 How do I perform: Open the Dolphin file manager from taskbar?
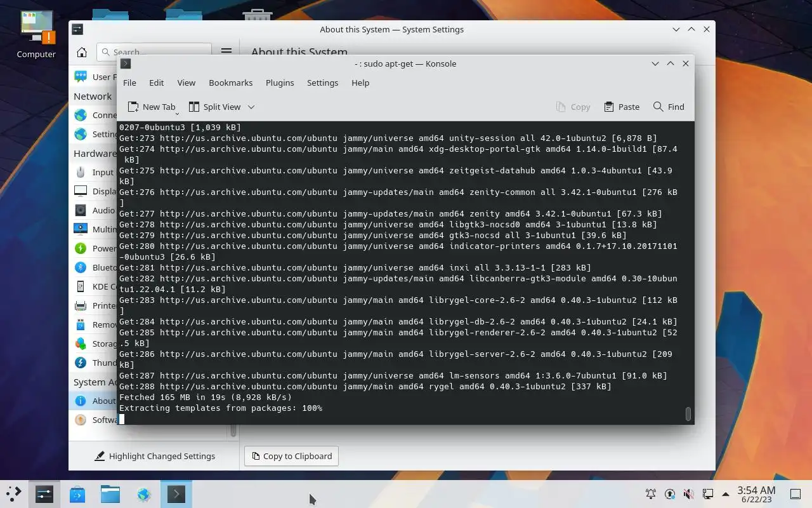[110, 494]
